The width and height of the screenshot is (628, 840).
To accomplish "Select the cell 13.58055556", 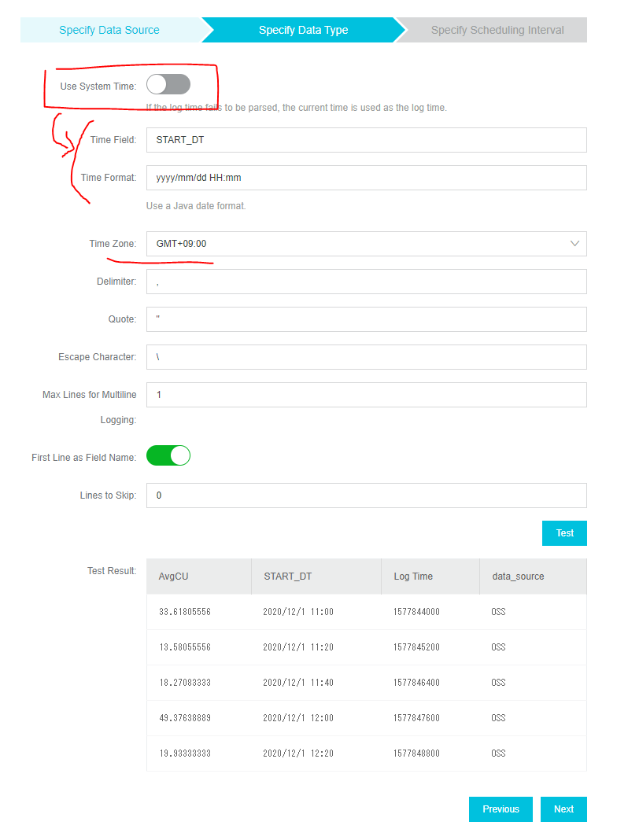I will tap(185, 647).
